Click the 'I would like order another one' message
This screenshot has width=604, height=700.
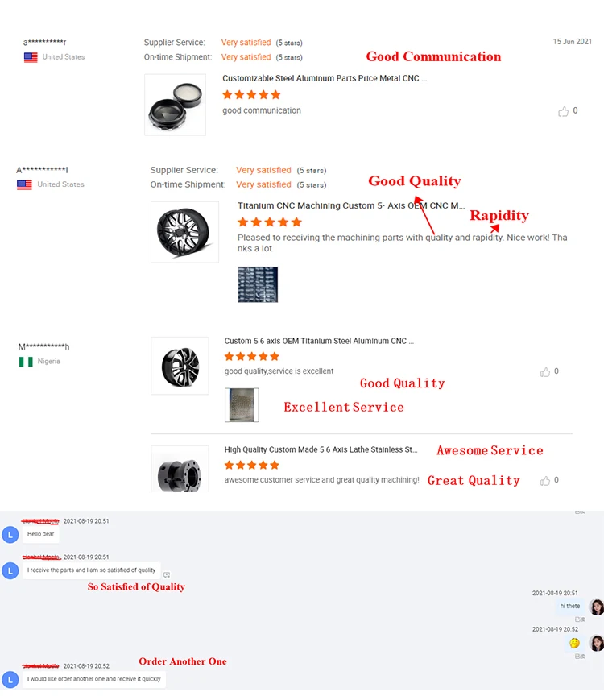click(x=93, y=679)
